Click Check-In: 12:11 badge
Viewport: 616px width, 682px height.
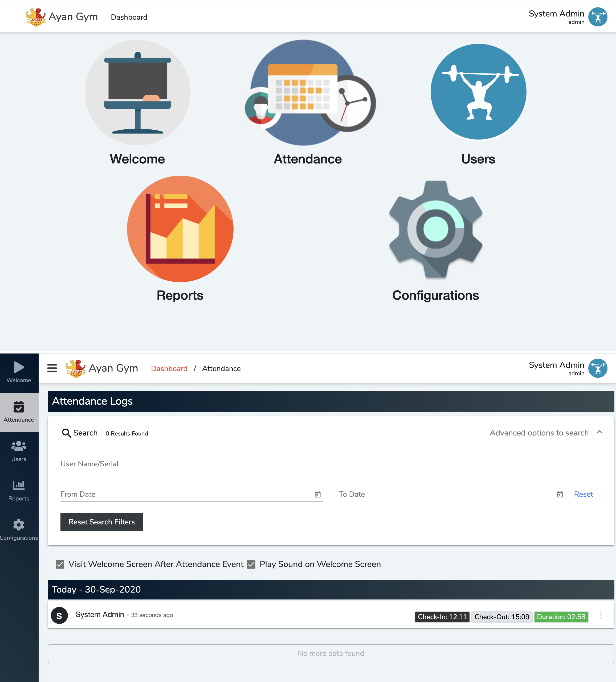coord(442,617)
